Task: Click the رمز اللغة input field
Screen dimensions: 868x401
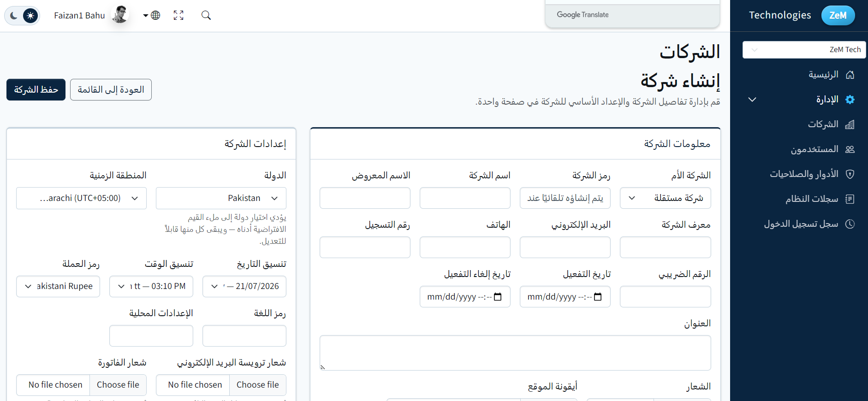Action: pos(244,336)
